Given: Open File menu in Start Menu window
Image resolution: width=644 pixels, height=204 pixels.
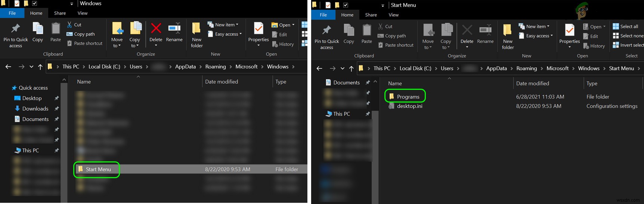Looking at the screenshot, I should coord(323,15).
